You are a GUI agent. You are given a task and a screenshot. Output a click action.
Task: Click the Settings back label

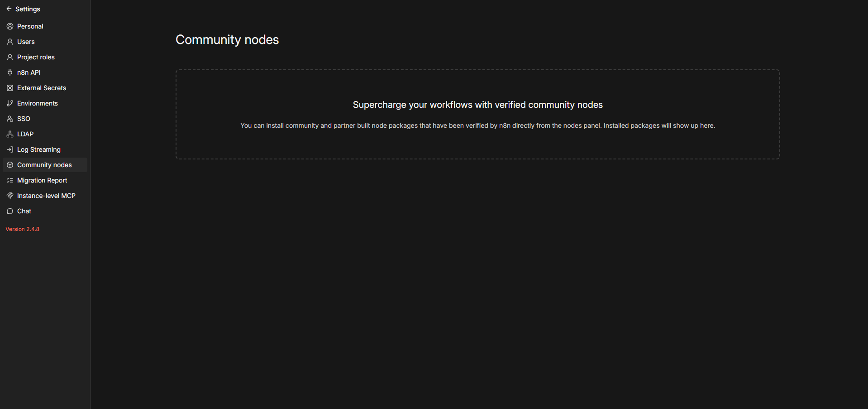click(x=28, y=9)
